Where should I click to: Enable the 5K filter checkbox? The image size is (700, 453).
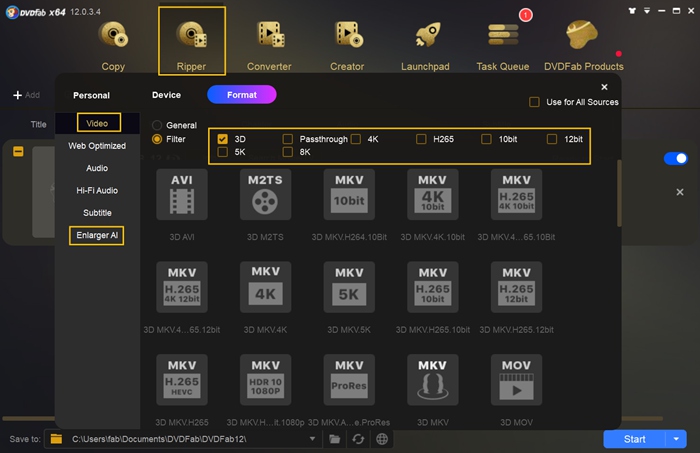pyautogui.click(x=222, y=152)
